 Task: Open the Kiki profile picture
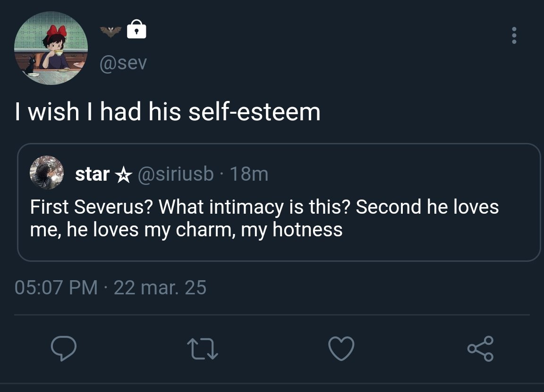point(51,49)
